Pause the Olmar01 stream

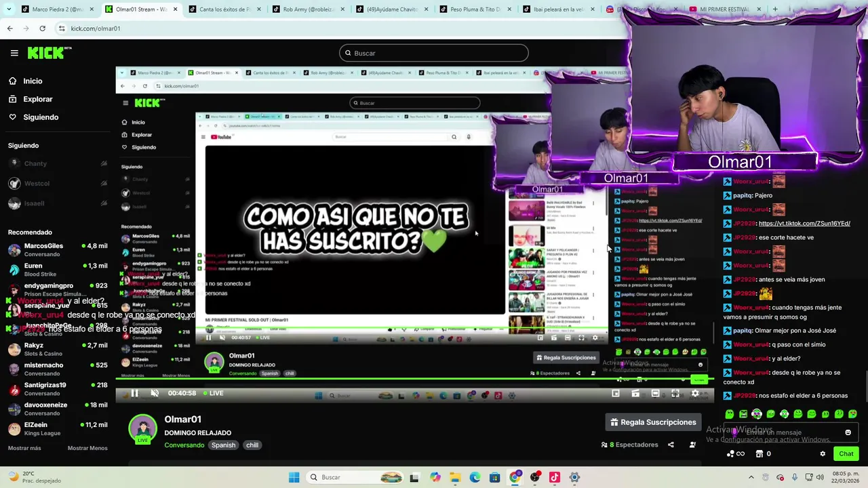[134, 393]
